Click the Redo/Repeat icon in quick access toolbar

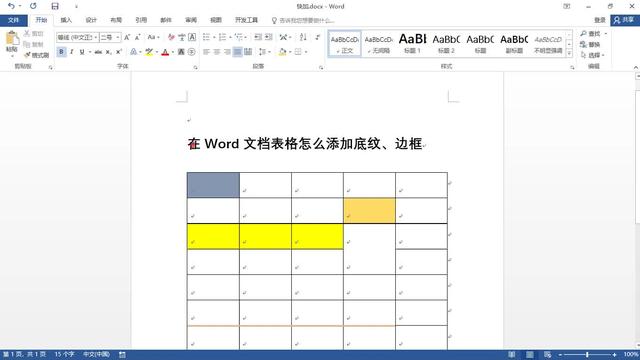point(33,6)
